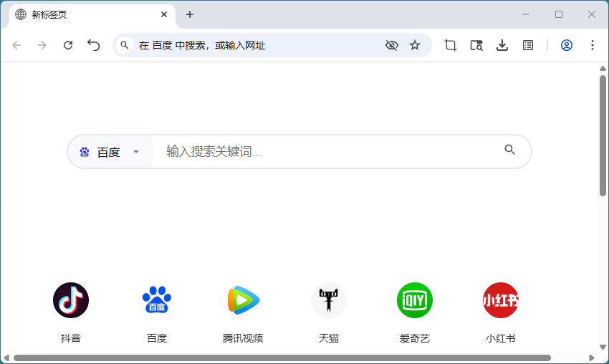Reload the current page
This screenshot has width=609, height=364.
click(68, 45)
